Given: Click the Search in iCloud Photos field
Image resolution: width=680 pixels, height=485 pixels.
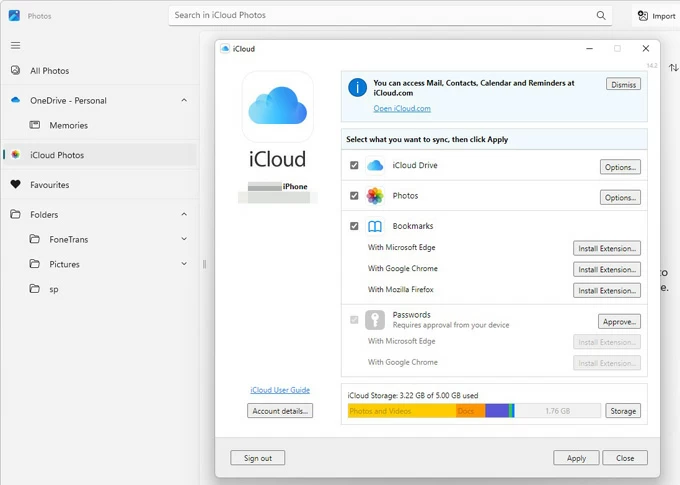Looking at the screenshot, I should pyautogui.click(x=380, y=16).
